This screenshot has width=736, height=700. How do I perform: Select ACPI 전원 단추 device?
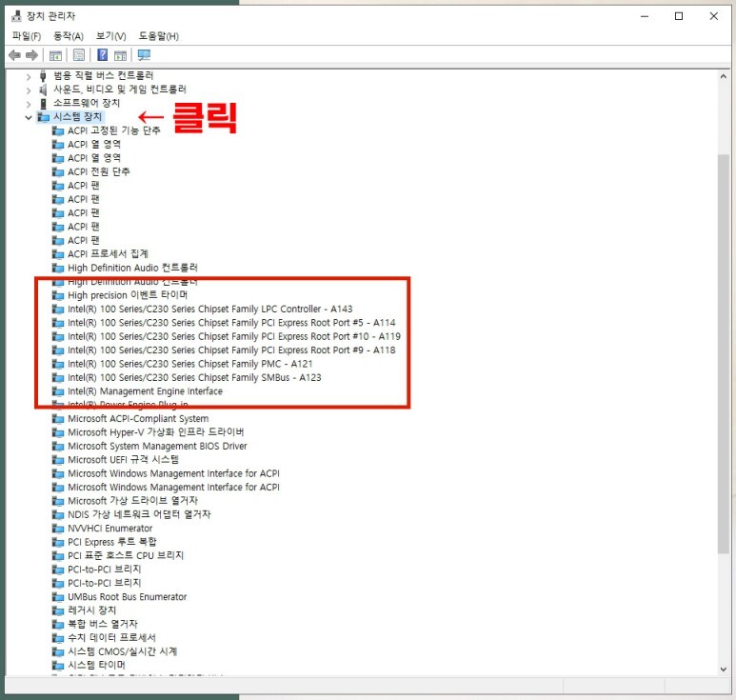click(x=99, y=171)
